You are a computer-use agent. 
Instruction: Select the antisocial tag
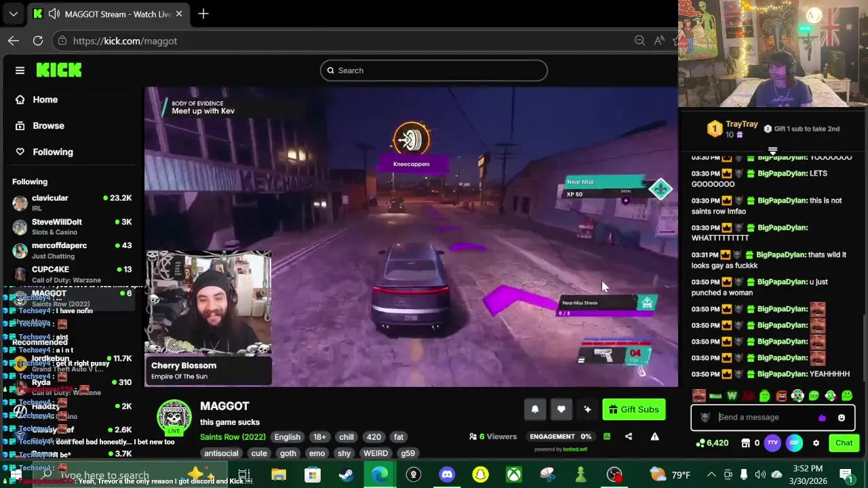pyautogui.click(x=221, y=453)
